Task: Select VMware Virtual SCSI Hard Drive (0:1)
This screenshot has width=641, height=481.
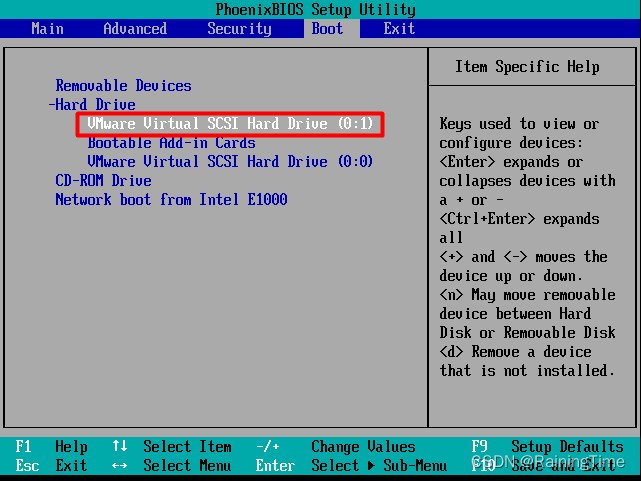Action: [230, 123]
